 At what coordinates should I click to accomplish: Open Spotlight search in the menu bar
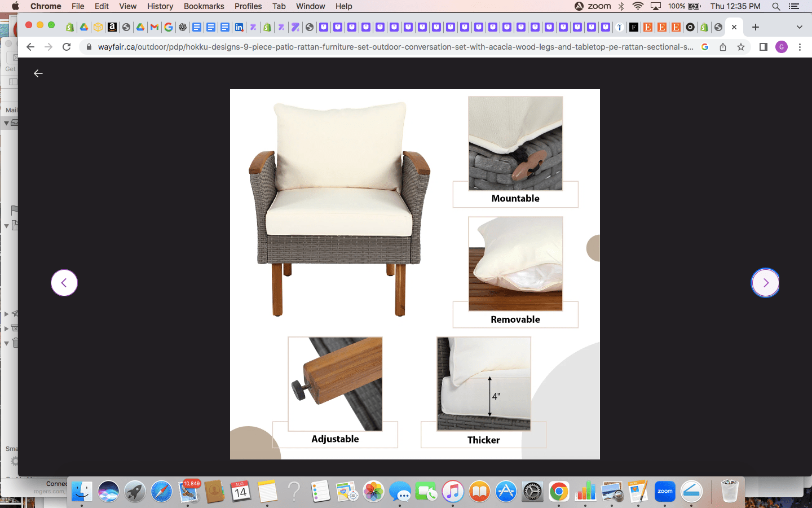pyautogui.click(x=776, y=6)
